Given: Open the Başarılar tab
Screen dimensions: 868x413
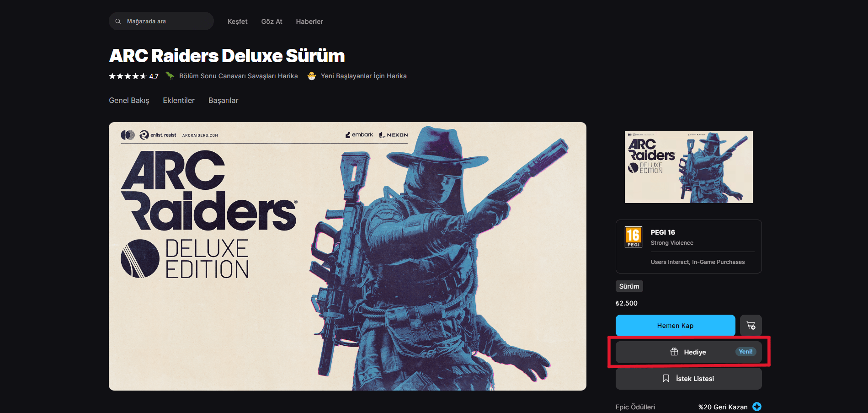Looking at the screenshot, I should pos(223,100).
